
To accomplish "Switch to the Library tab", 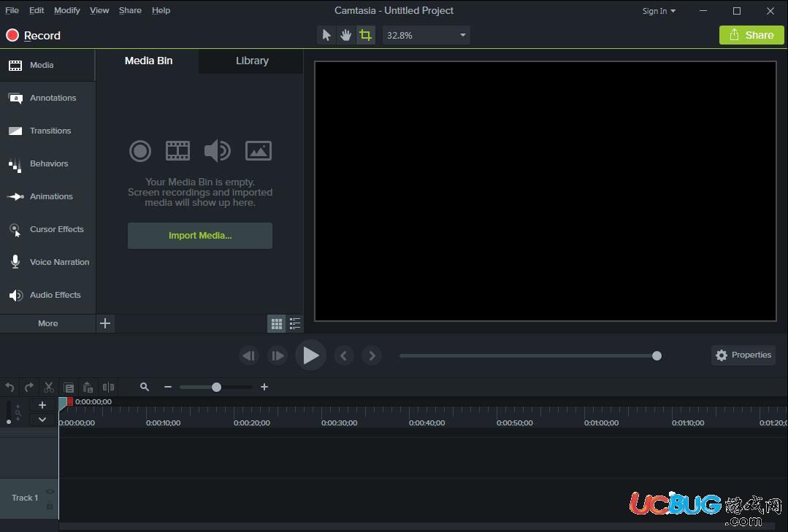I will point(252,61).
